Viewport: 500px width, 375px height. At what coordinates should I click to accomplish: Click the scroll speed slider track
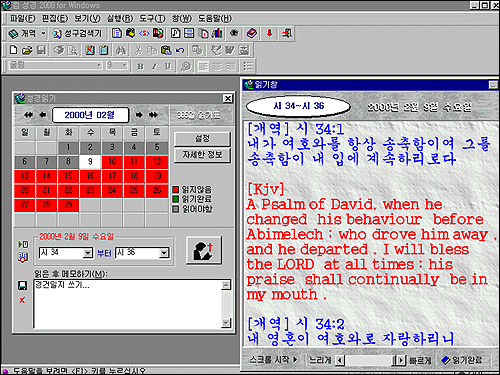pos(368,360)
